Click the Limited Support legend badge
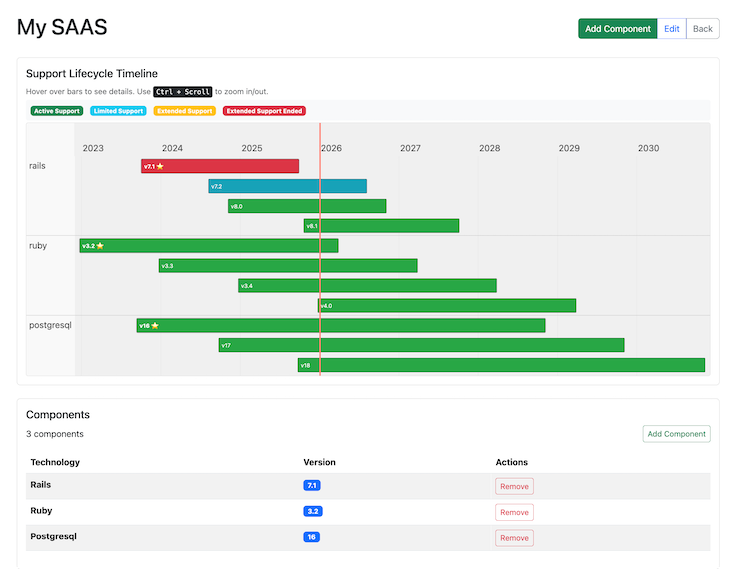Image resolution: width=742 pixels, height=569 pixels. coord(118,111)
